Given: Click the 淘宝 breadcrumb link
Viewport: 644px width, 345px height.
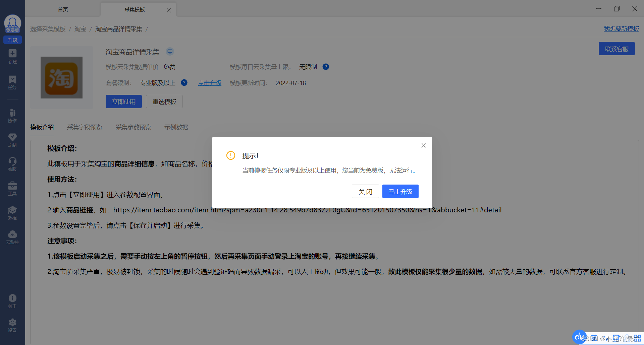Looking at the screenshot, I should coord(80,29).
